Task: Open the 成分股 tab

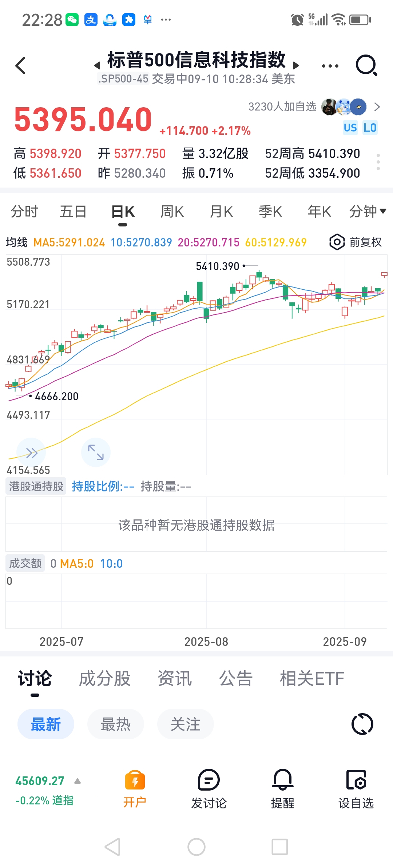Action: (x=105, y=679)
